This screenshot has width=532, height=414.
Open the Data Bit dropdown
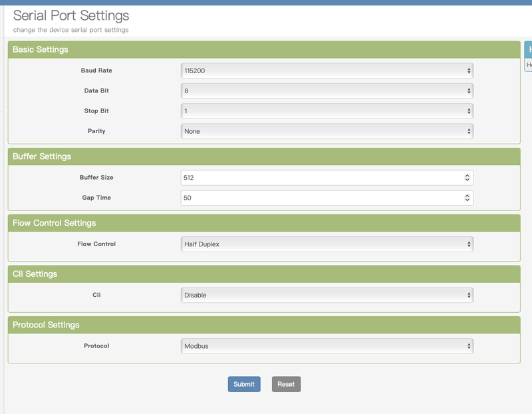[x=327, y=91]
